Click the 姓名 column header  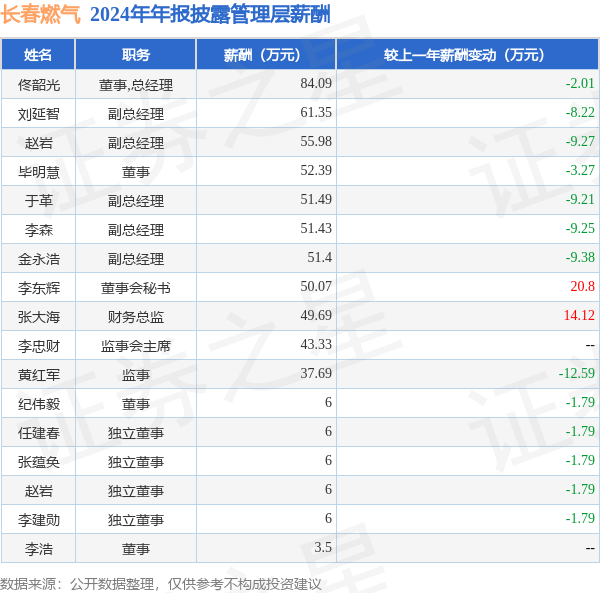38,55
